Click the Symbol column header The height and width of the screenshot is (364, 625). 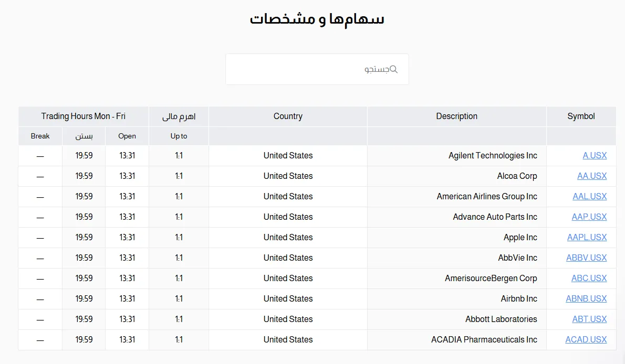coord(581,116)
